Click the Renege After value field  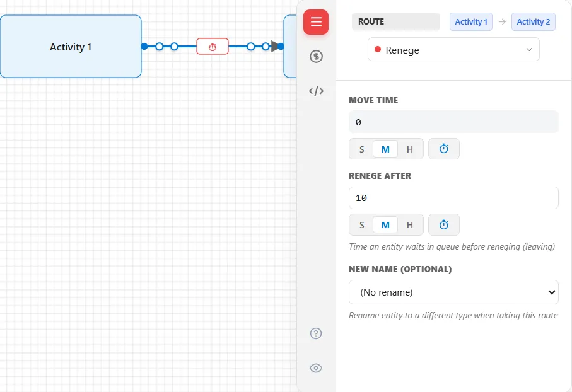point(453,198)
